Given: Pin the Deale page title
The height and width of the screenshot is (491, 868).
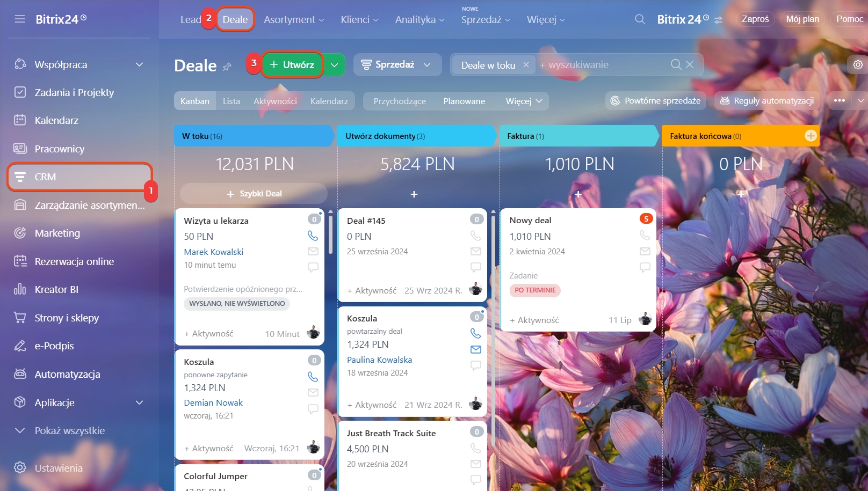Looking at the screenshot, I should click(x=227, y=67).
